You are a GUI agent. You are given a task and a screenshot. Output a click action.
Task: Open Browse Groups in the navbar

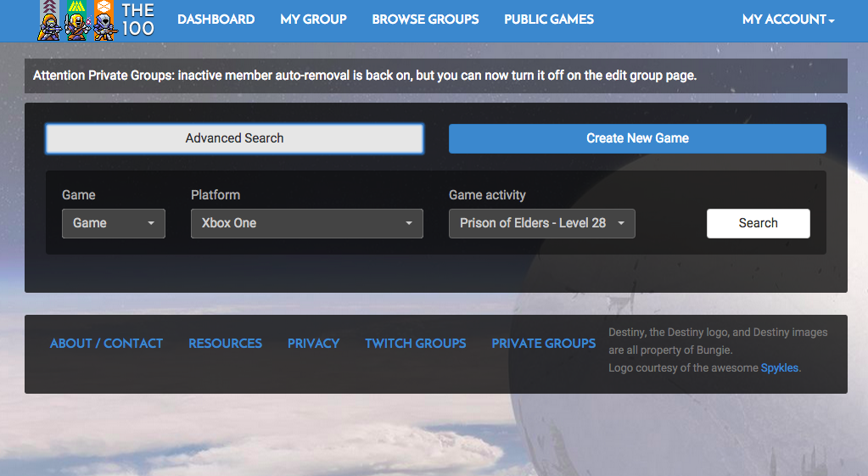click(x=425, y=20)
